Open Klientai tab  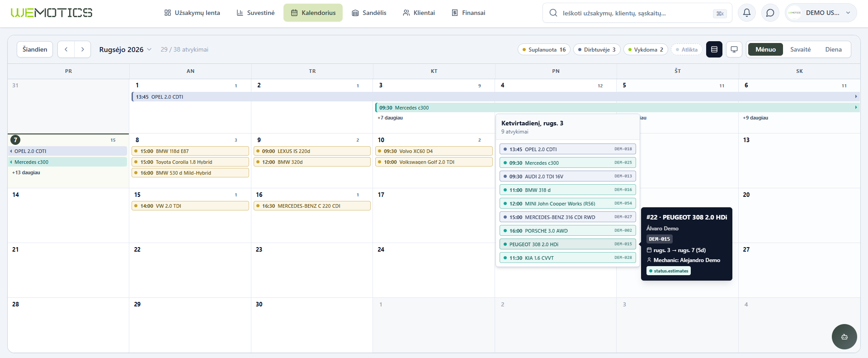point(419,13)
